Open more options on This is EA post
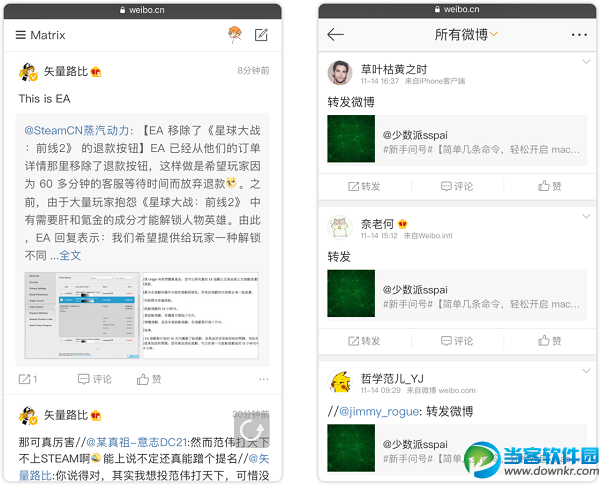 (x=264, y=379)
